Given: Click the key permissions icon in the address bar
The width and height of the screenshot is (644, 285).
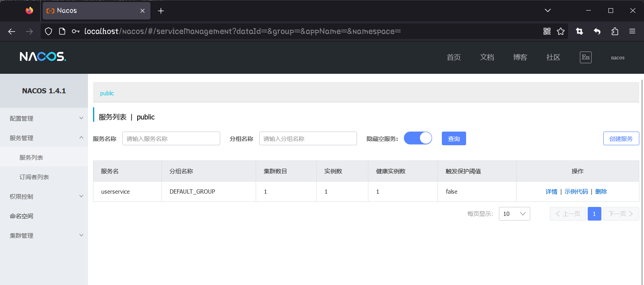Looking at the screenshot, I should [76, 31].
